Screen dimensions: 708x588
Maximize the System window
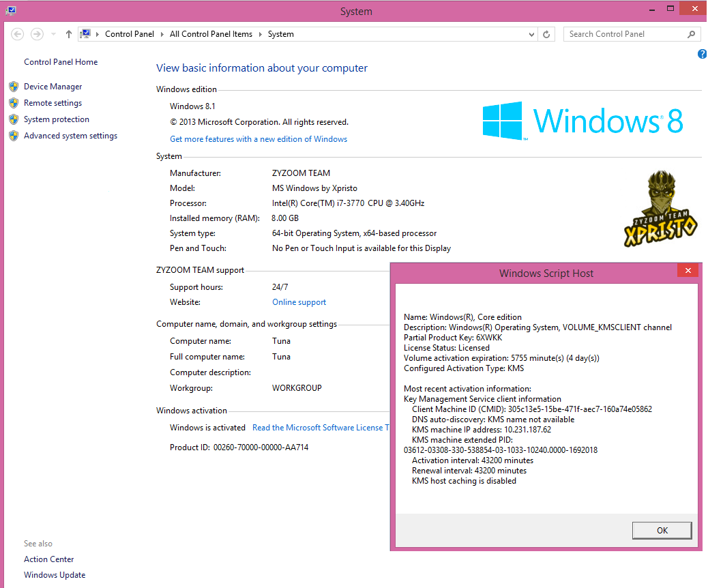click(x=670, y=9)
